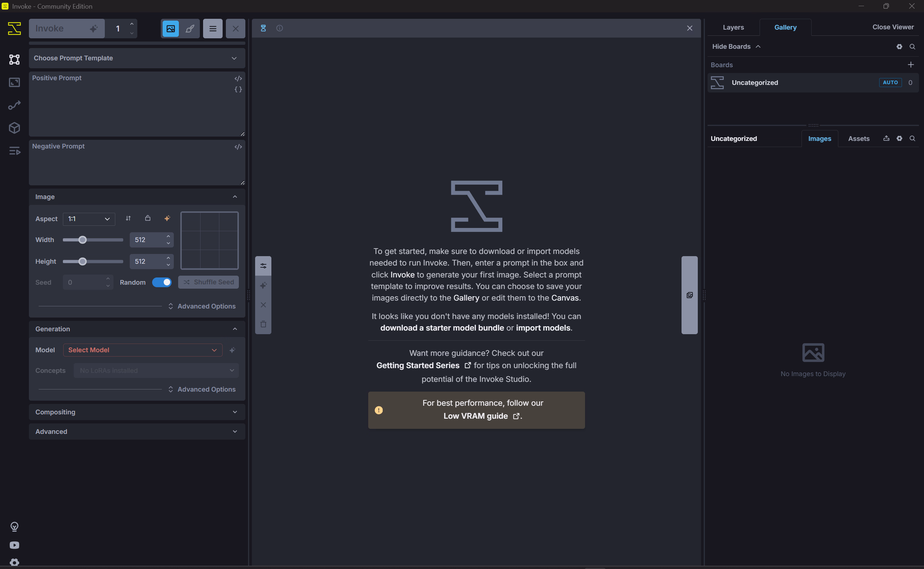Open the Models cube icon in sidebar
Screen dimensions: 924x569
(x=14, y=128)
